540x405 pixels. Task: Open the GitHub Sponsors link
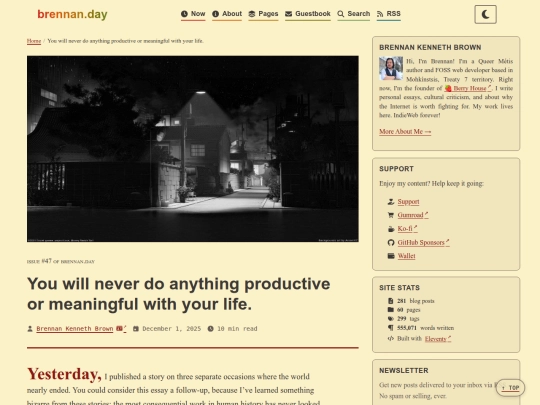[423, 242]
